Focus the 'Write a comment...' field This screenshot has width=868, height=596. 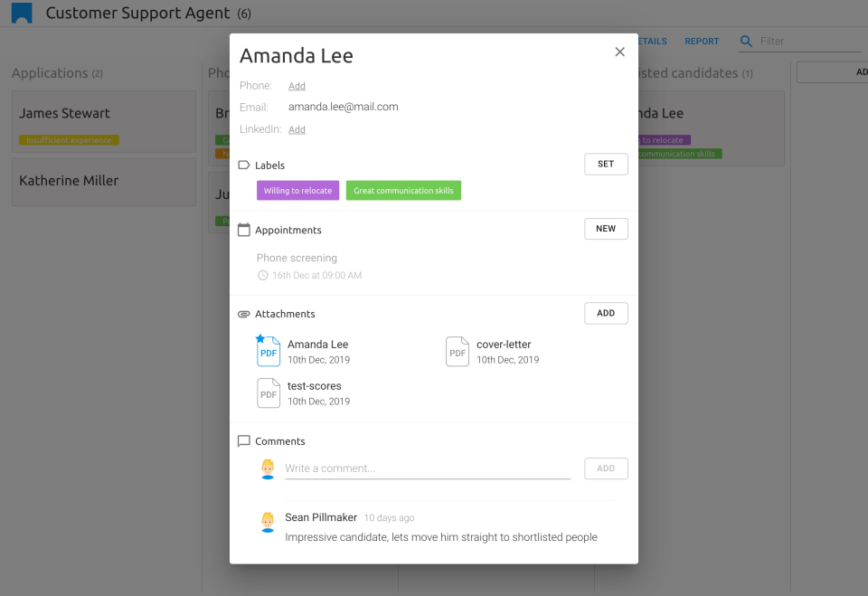click(x=428, y=468)
